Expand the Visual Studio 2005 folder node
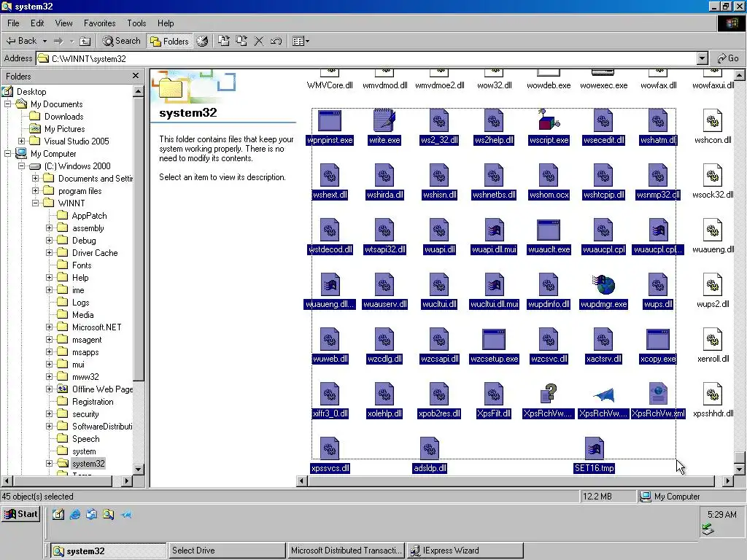 click(21, 141)
